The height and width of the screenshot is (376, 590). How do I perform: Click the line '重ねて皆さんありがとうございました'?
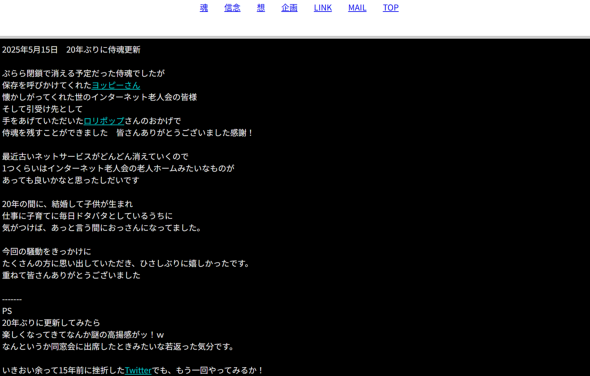pyautogui.click(x=71, y=276)
